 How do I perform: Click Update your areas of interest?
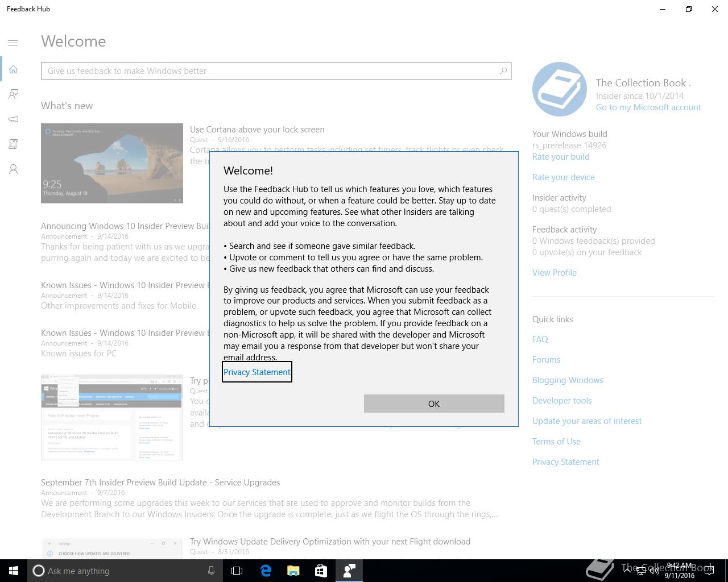587,421
